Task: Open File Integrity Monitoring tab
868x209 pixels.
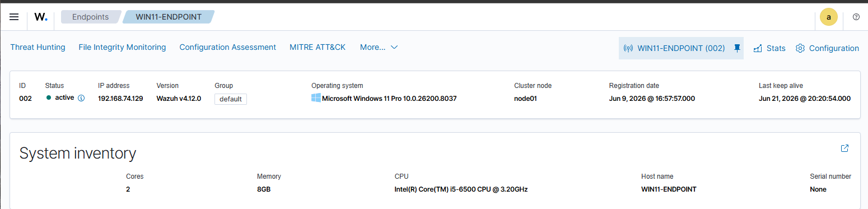Action: 122,48
